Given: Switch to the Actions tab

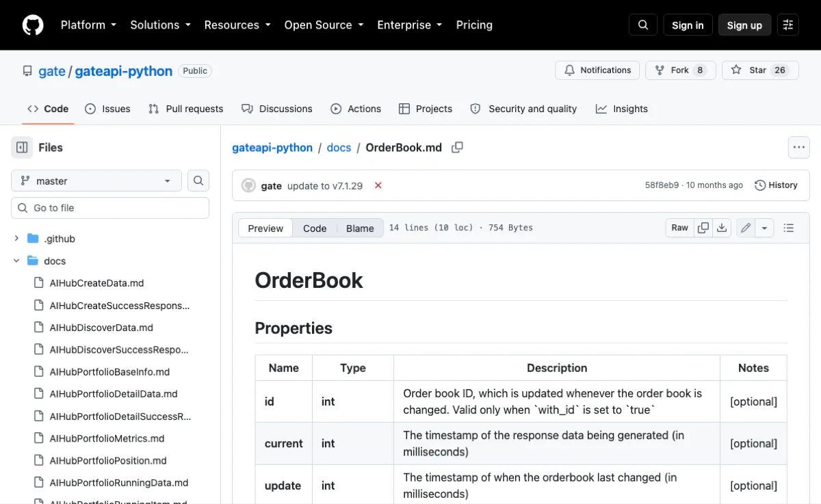Looking at the screenshot, I should [356, 109].
